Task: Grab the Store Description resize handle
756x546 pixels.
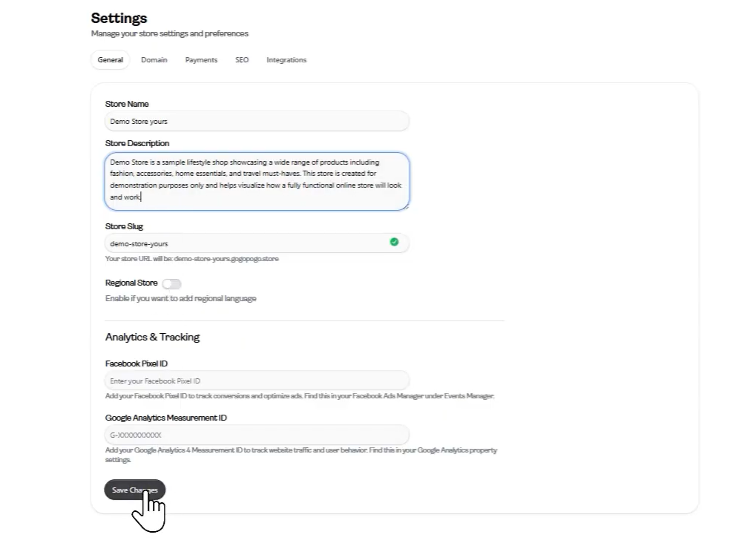Action: (407, 207)
